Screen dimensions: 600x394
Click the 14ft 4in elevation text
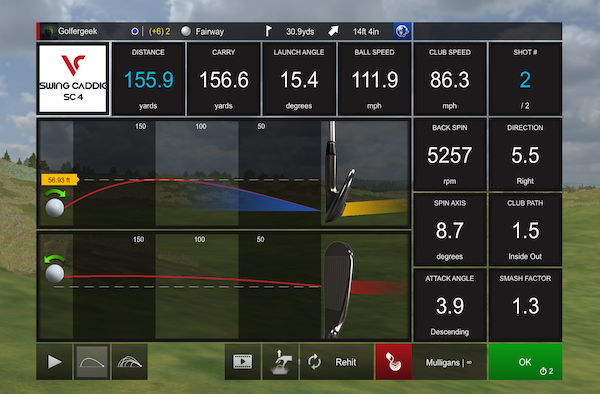[366, 32]
